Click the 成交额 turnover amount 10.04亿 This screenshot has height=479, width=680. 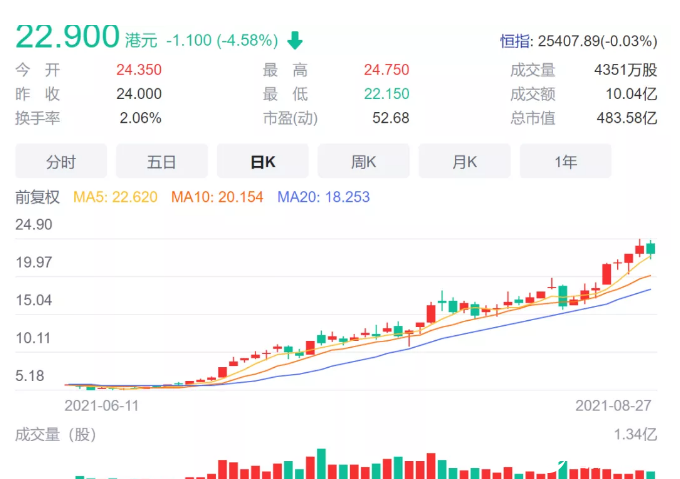coord(631,94)
